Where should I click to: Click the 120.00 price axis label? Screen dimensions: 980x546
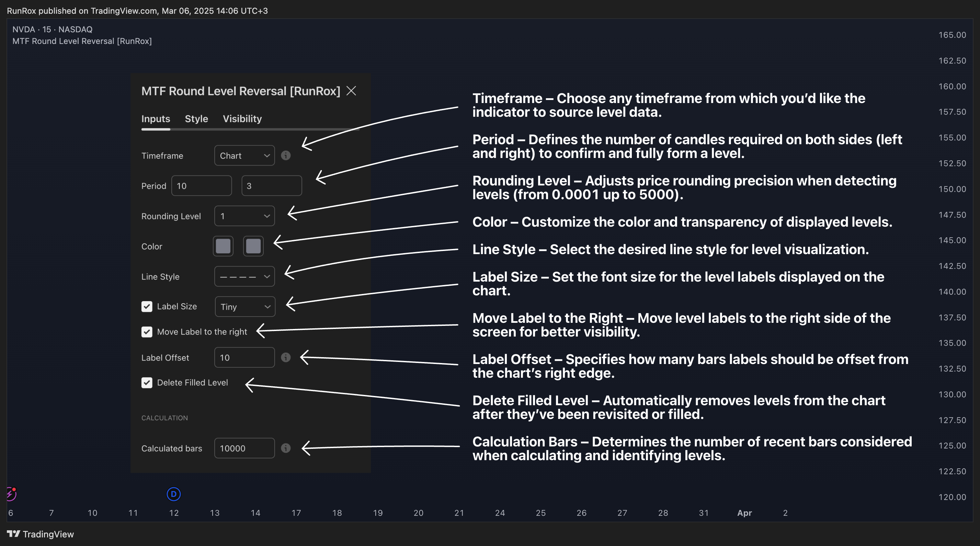(952, 497)
